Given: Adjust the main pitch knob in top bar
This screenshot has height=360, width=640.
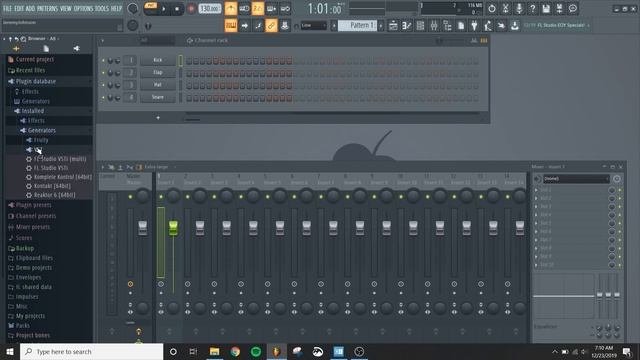Looking at the screenshot, I should point(133,25).
